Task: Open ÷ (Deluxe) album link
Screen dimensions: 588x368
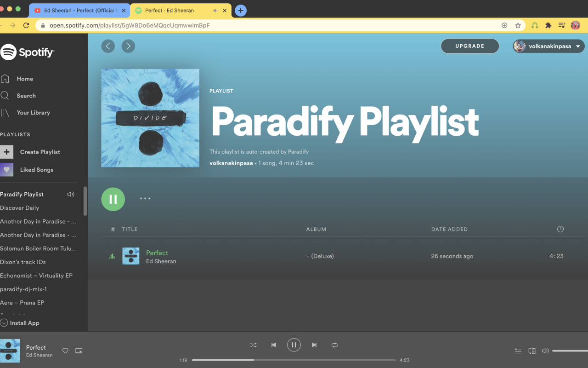Action: point(320,256)
